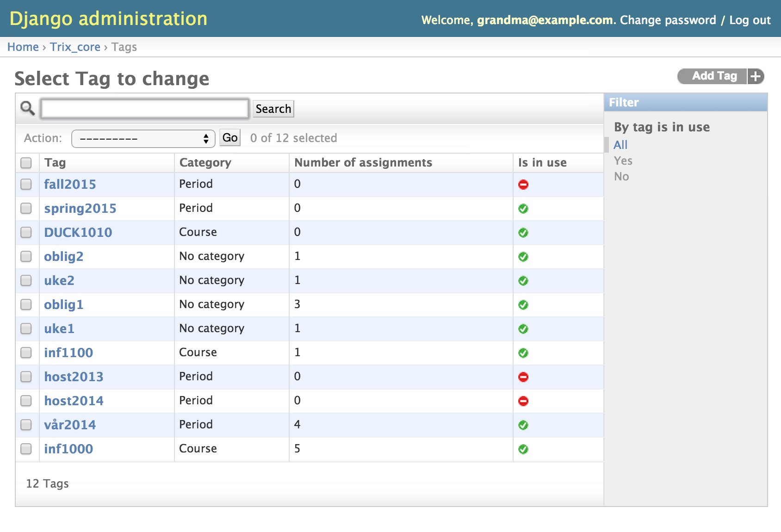Open the Action dropdown menu
The height and width of the screenshot is (532, 781).
click(x=143, y=138)
